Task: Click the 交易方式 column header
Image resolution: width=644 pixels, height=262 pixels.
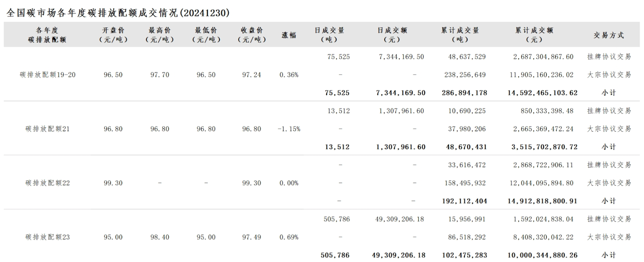Action: 609,35
